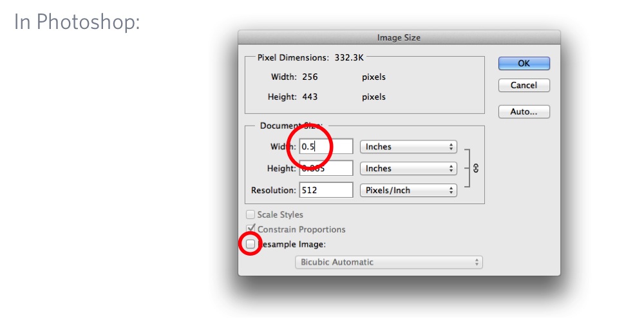Click the document Height input field

[326, 168]
